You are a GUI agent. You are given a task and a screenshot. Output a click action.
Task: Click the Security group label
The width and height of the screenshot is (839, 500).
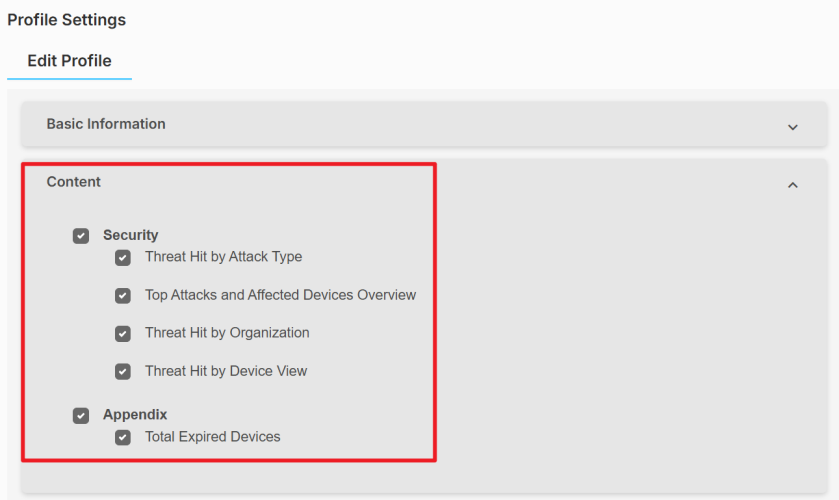point(130,235)
